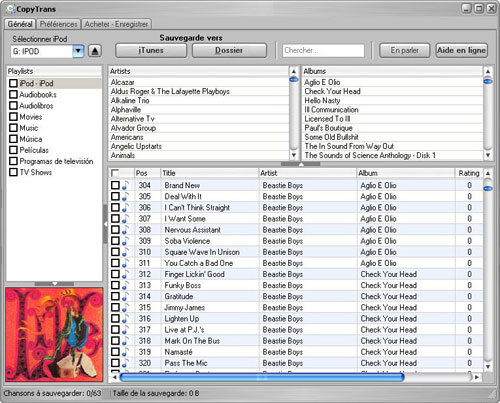Click Artists list scroll down arrow
500x403 pixels.
pyautogui.click(x=294, y=155)
